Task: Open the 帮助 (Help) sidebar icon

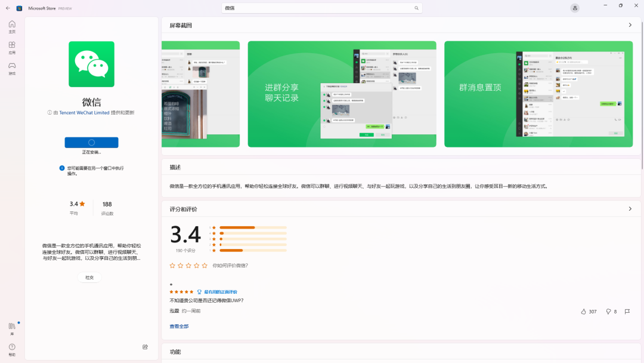Action: (x=11, y=348)
